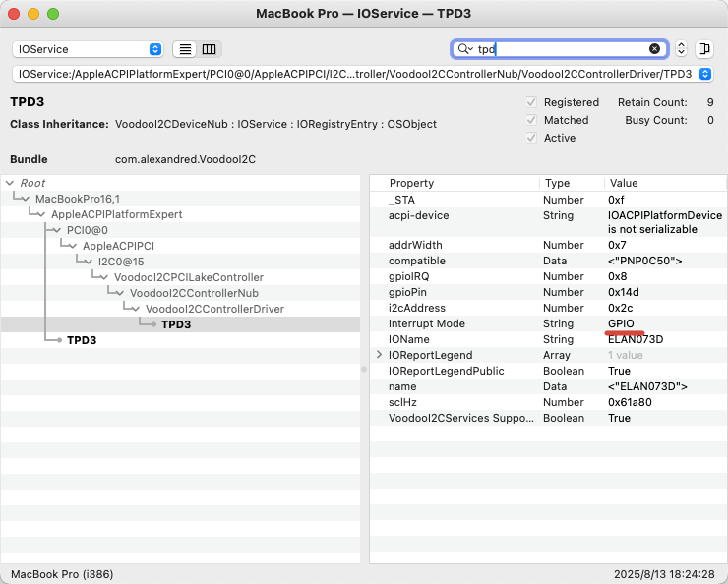Select the IOReportLegendPublic property row
The height and width of the screenshot is (584, 728).
tap(548, 371)
